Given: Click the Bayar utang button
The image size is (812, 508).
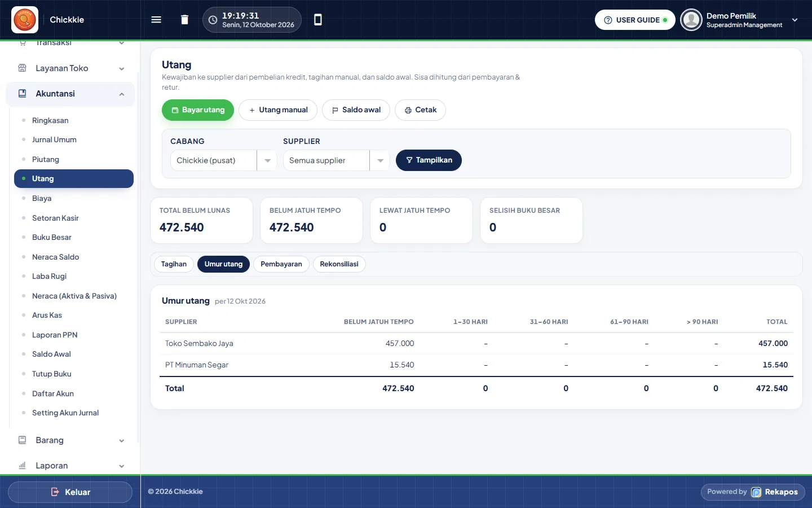Looking at the screenshot, I should tap(198, 110).
